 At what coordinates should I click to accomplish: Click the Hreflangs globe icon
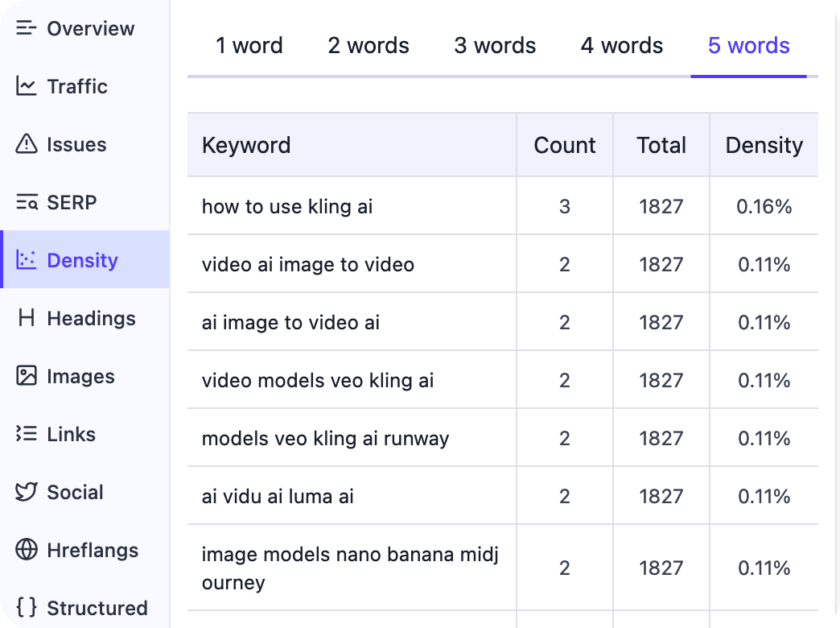coord(27,551)
